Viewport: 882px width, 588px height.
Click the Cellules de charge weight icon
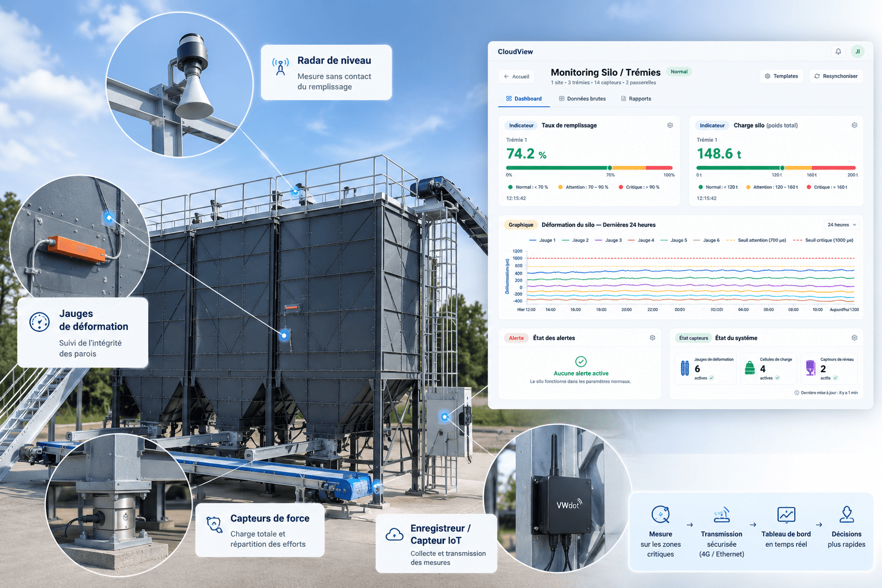coord(749,368)
